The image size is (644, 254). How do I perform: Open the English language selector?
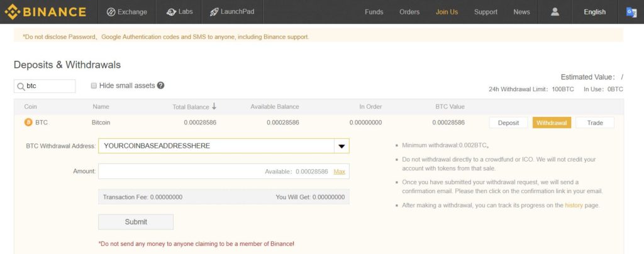(x=594, y=12)
